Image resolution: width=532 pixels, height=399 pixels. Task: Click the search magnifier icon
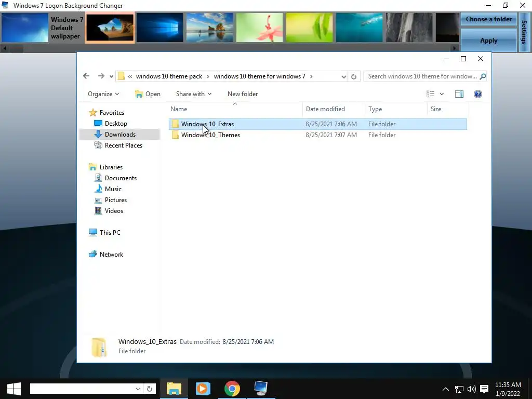483,76
